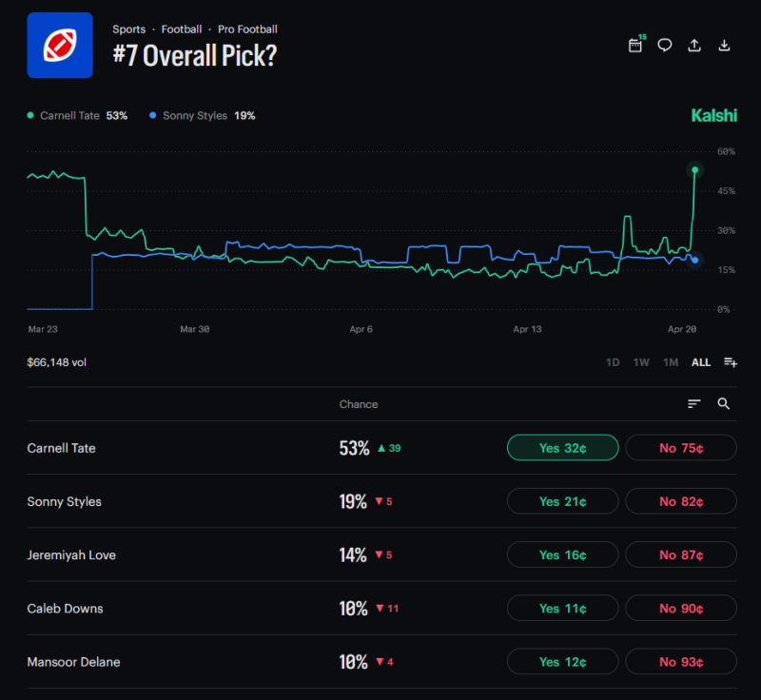This screenshot has width=761, height=700.
Task: Click the blue football market logo
Action: [x=60, y=45]
